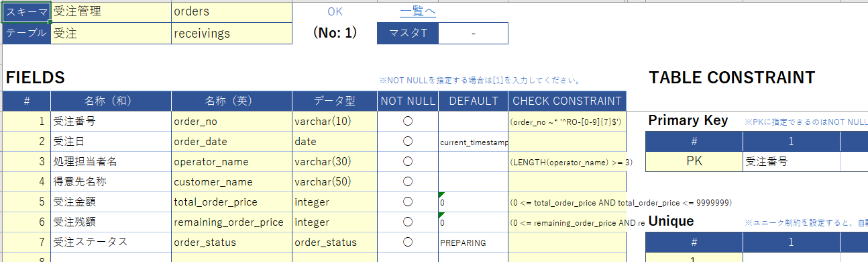Select the (No: 1) cell
Viewport: 868px width, 262px height.
click(335, 33)
